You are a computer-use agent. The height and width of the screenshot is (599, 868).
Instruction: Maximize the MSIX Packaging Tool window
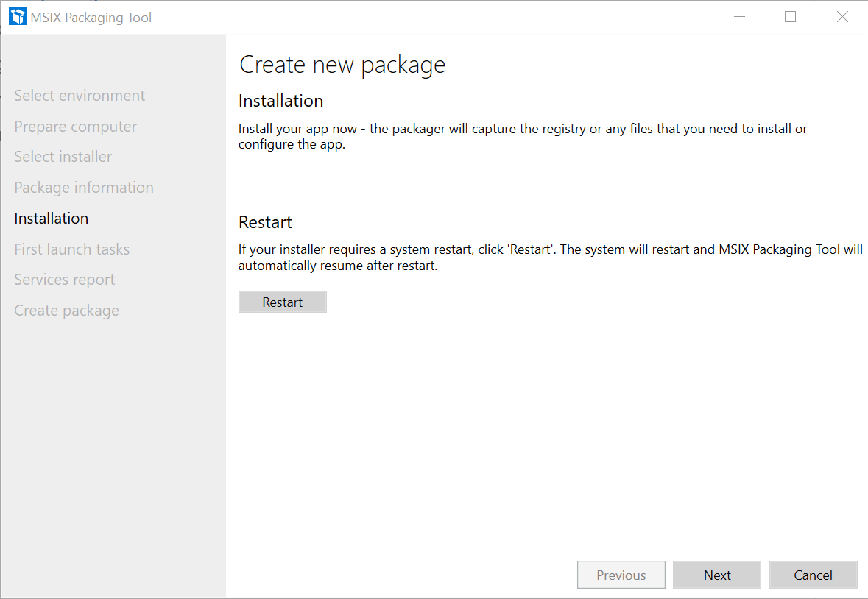(x=791, y=16)
